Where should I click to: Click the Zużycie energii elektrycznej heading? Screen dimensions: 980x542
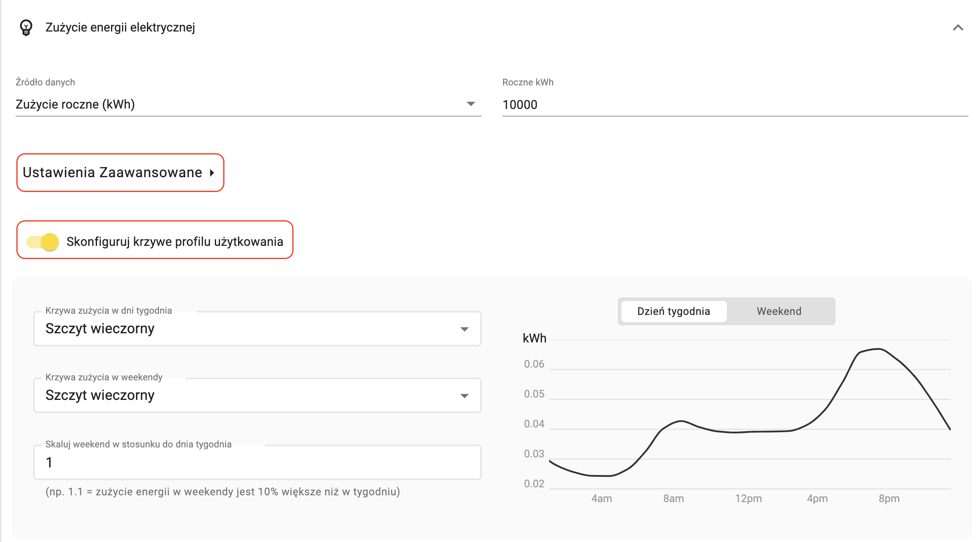tap(120, 28)
